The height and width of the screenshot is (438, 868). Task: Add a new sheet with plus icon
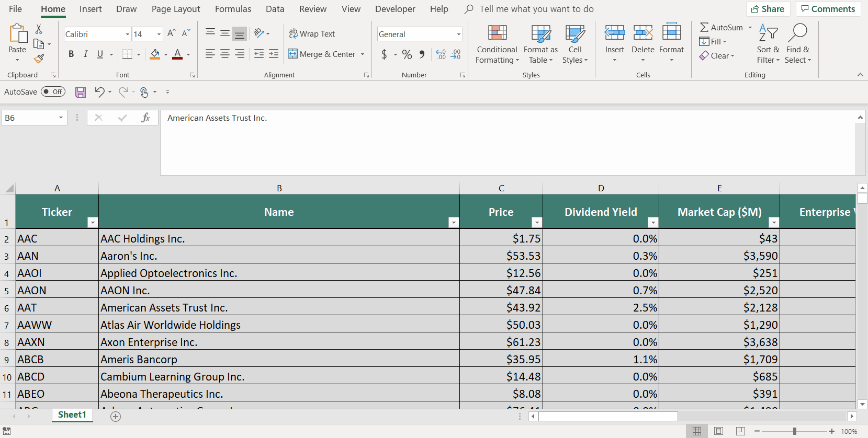116,416
